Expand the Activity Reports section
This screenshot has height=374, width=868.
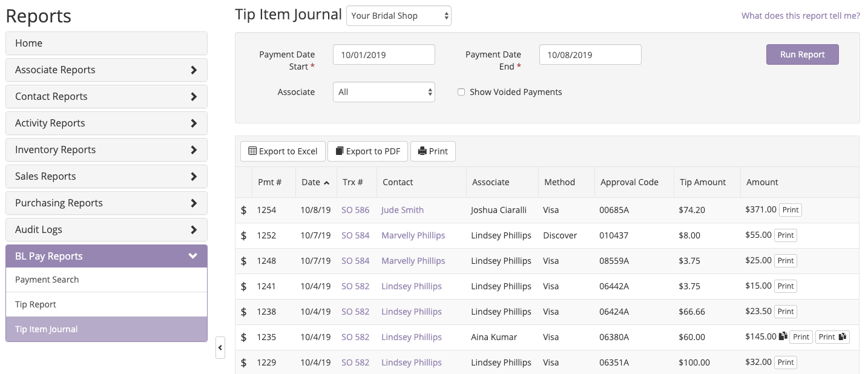(107, 123)
